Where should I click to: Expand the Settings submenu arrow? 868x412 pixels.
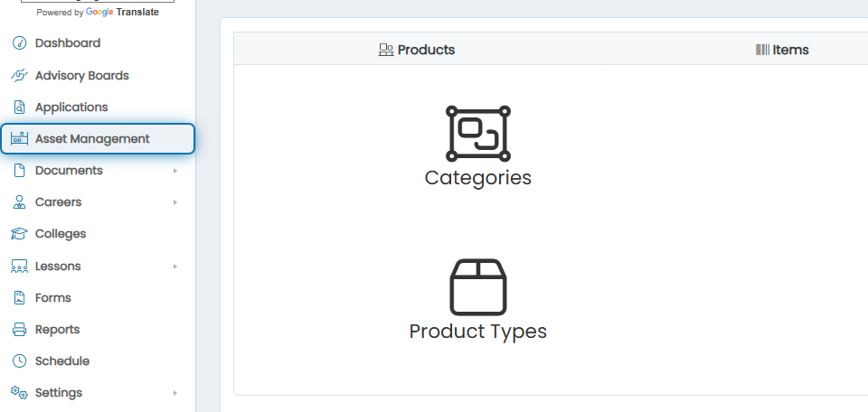pos(175,393)
